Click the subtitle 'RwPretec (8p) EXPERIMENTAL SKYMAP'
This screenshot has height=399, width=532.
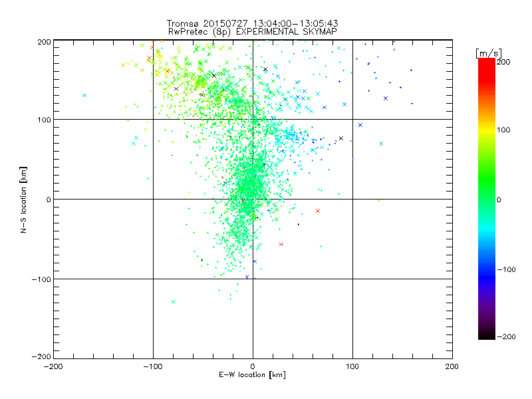[x=253, y=31]
